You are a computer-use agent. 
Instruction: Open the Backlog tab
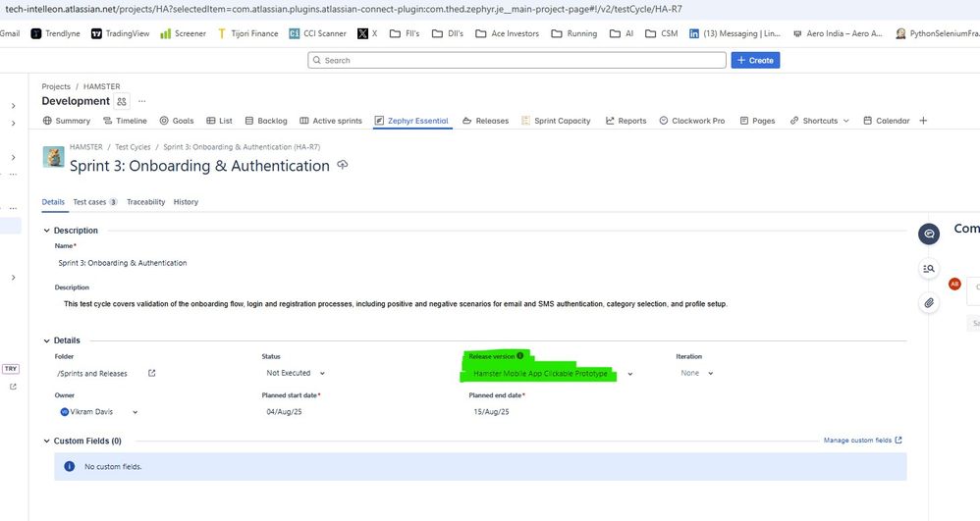point(266,121)
